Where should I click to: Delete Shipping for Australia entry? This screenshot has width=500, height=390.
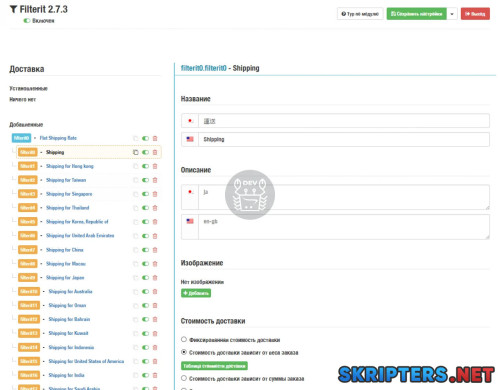pos(155,292)
